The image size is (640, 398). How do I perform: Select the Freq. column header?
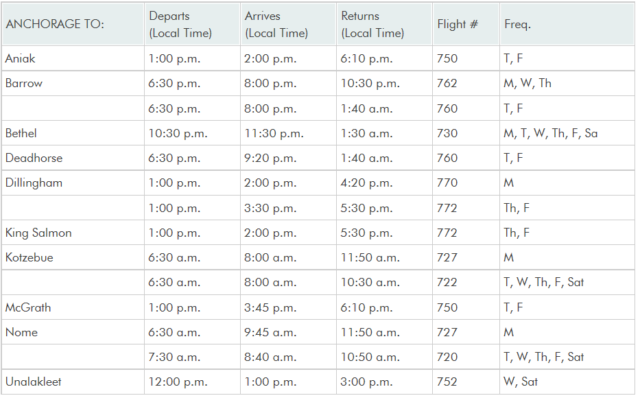point(567,24)
